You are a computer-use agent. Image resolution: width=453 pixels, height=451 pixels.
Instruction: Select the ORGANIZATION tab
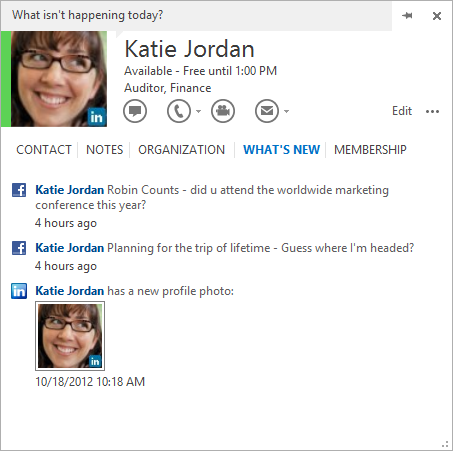(x=182, y=150)
